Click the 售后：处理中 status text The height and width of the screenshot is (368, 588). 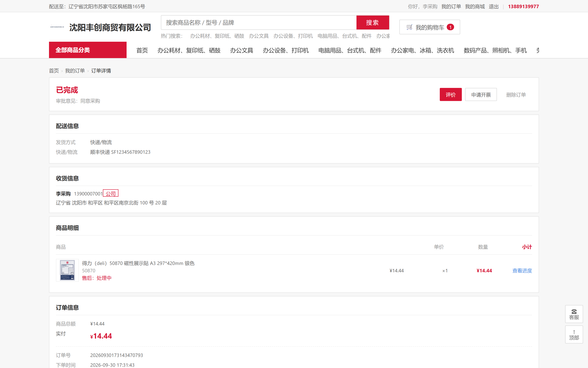coord(97,278)
